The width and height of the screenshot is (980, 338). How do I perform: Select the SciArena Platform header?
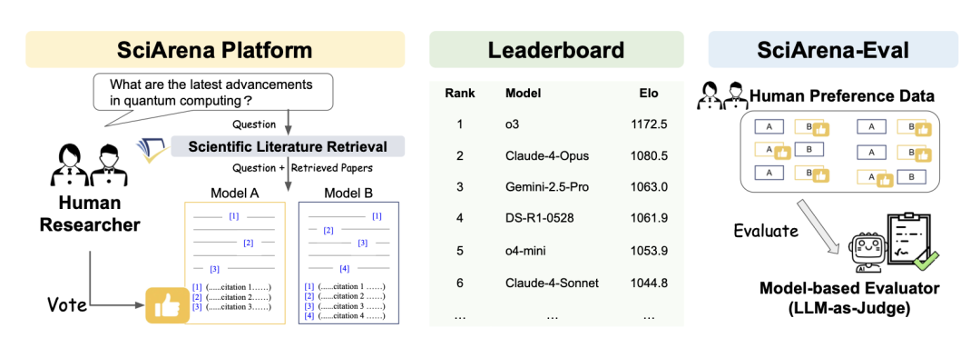215,49
